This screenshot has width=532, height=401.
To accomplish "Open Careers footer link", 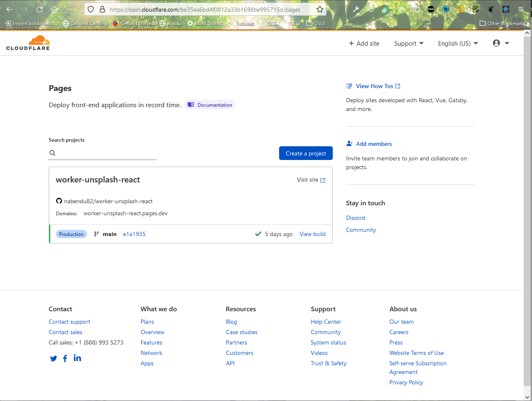I will click(399, 332).
